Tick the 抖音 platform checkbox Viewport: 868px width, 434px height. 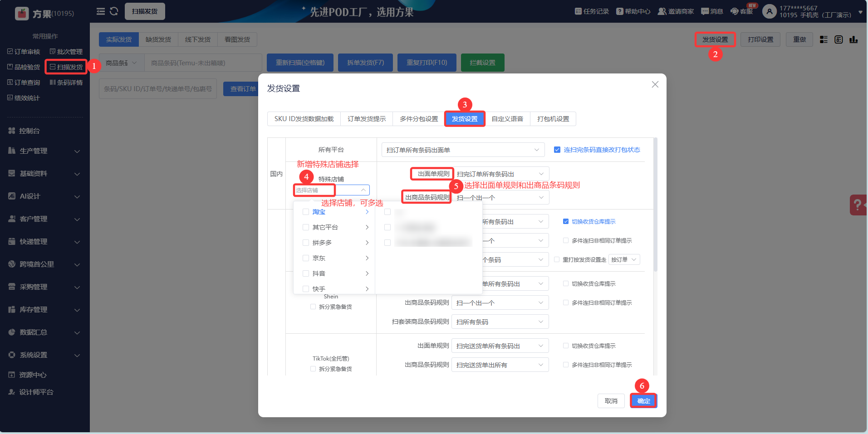coord(306,273)
